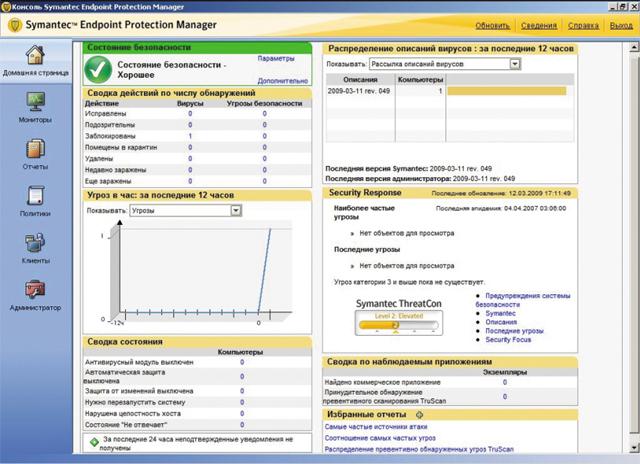
Task: Click the scrollbar up arrow
Action: click(634, 48)
